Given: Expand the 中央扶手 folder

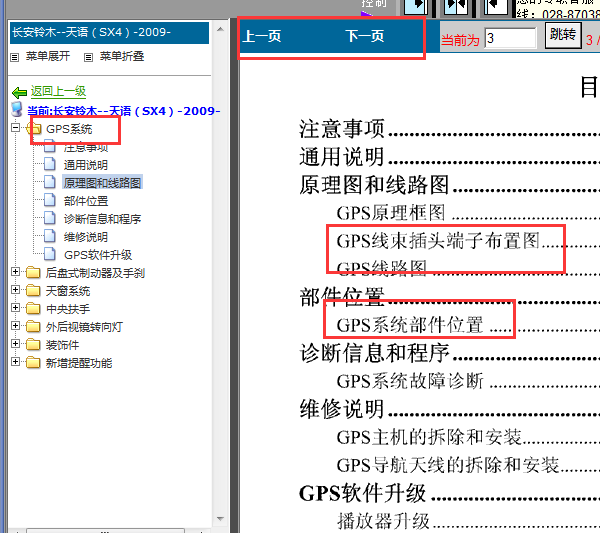Looking at the screenshot, I should pos(15,308).
